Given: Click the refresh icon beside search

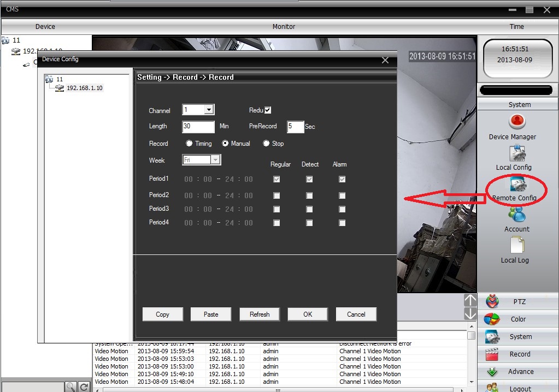Looking at the screenshot, I should 84,387.
